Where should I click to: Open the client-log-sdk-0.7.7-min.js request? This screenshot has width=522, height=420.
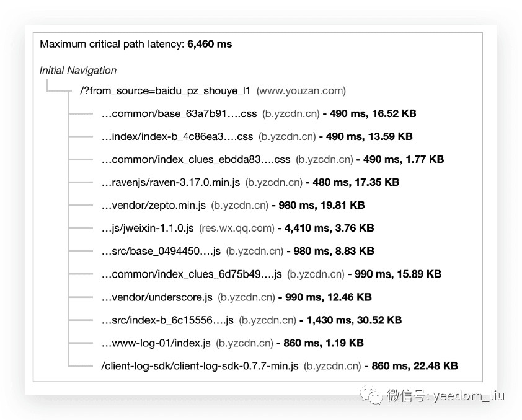point(200,366)
